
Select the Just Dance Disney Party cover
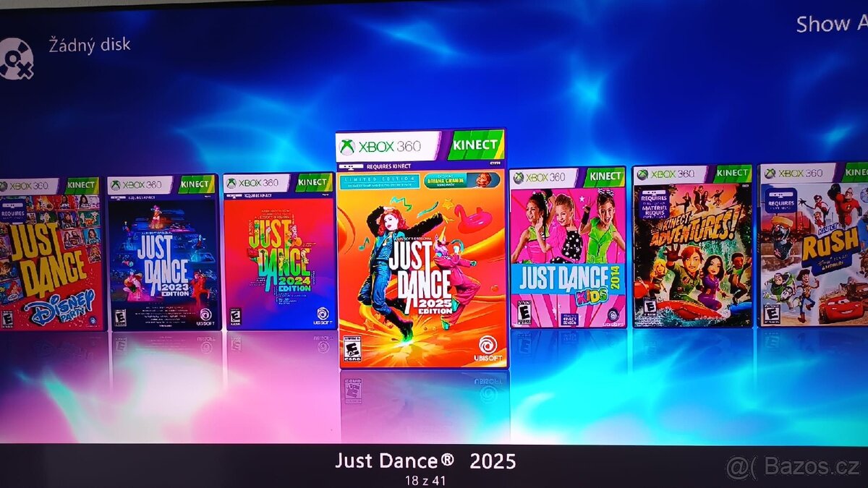pos(51,253)
